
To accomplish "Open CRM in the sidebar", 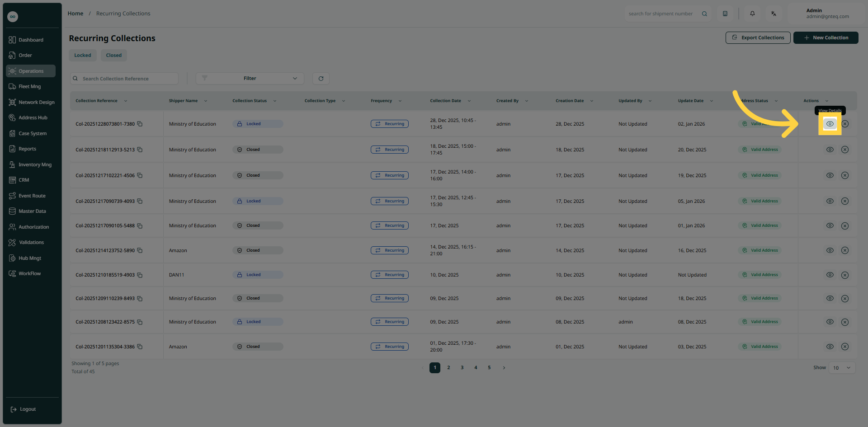I will click(31, 180).
